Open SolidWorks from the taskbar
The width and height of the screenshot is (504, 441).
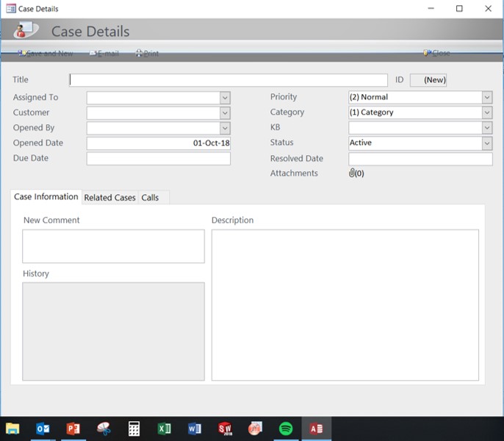click(225, 429)
